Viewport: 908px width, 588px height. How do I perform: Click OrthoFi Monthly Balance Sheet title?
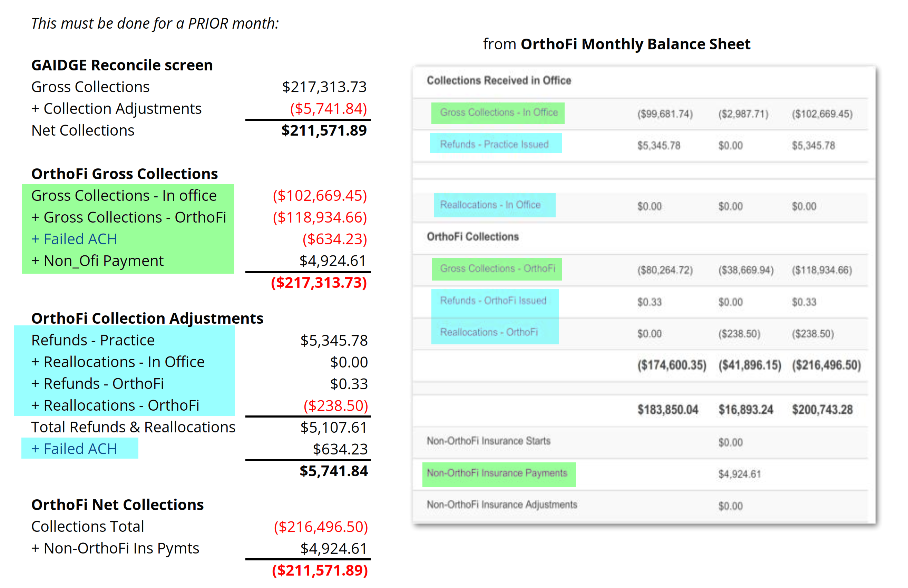point(635,44)
